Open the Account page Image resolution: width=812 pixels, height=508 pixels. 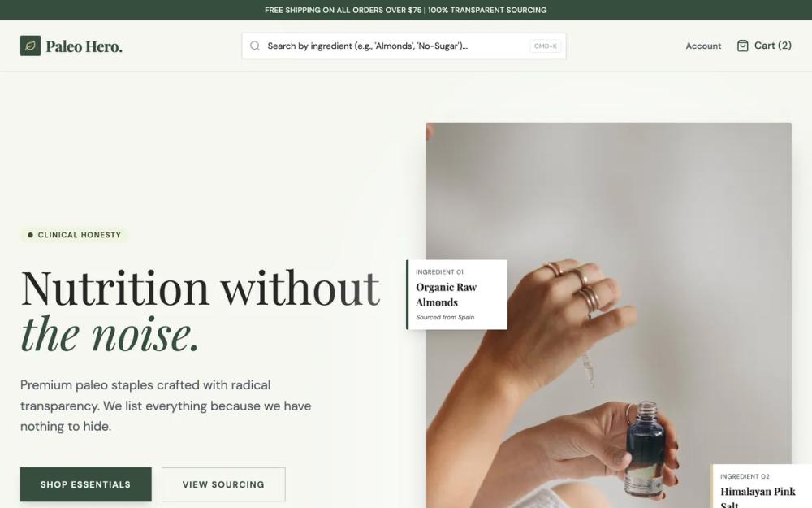click(702, 46)
